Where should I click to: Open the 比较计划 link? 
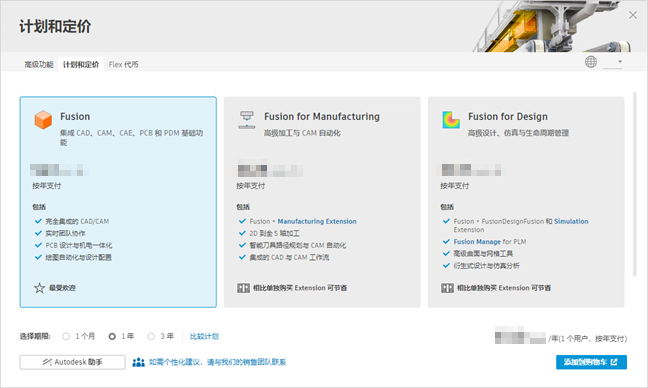[204, 336]
